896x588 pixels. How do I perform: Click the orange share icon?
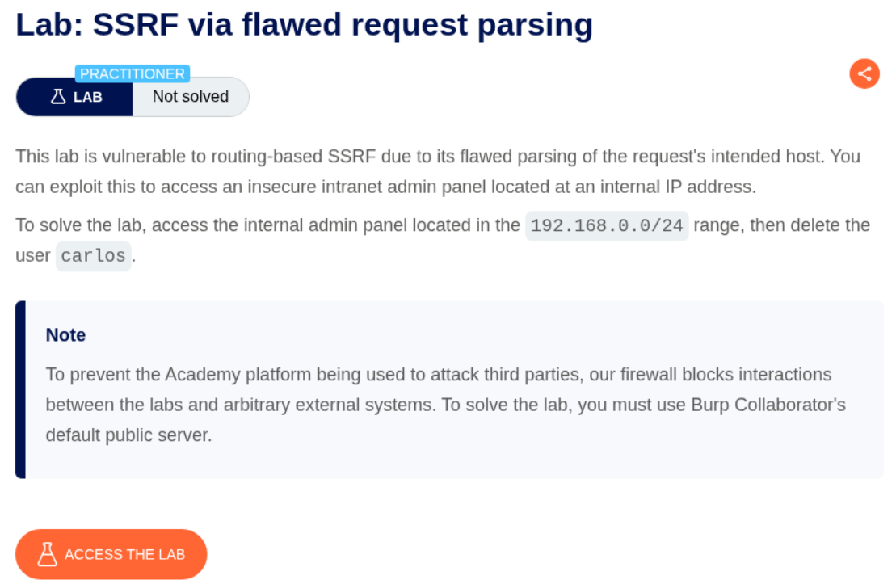tap(864, 73)
